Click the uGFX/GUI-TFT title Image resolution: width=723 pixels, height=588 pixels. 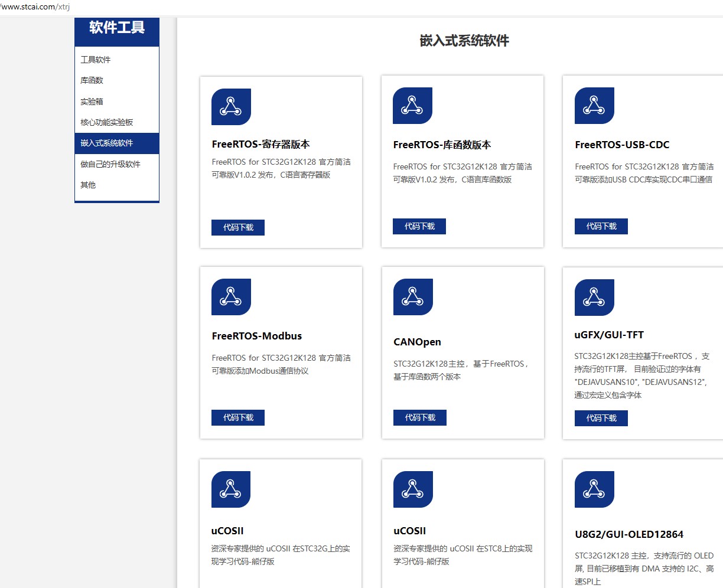[609, 335]
